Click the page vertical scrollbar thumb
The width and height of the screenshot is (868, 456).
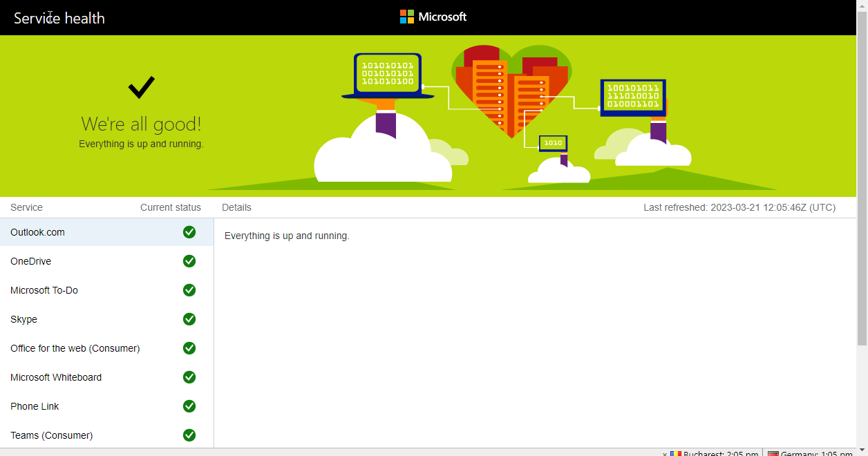pos(862,178)
